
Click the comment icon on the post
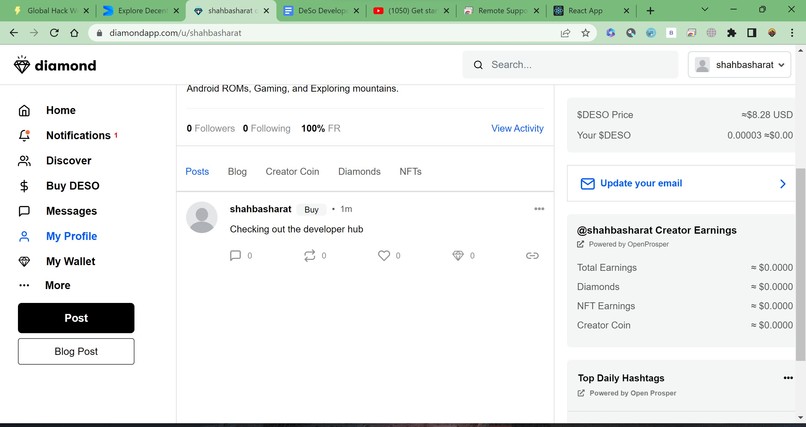235,255
